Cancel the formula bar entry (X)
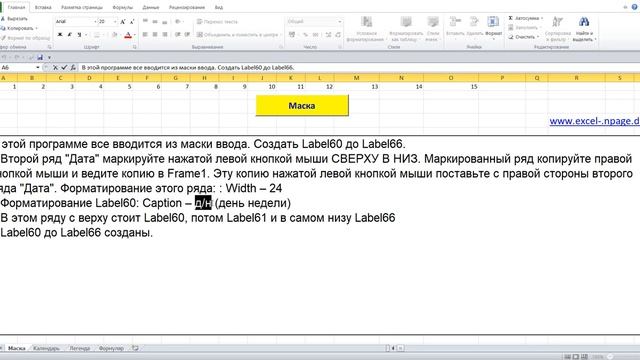The image size is (640, 360). (56, 68)
